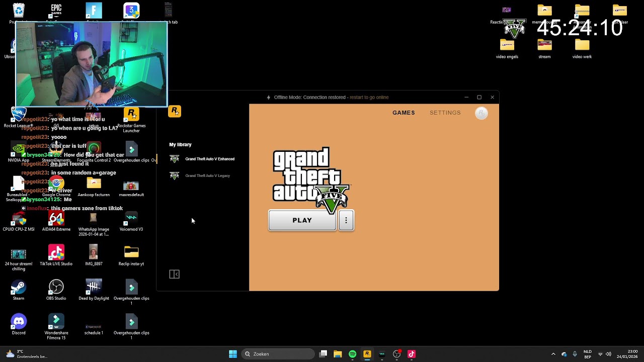Screen dimensions: 644x362
Task: Open the volume control in system tray
Action: [609, 354]
